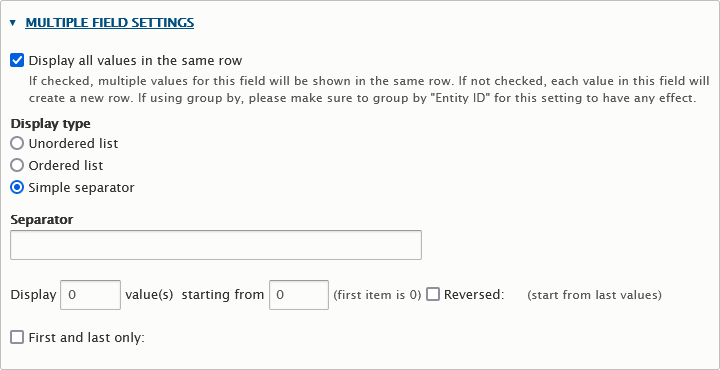Click the bold 'Separator' field label
Screen dimensions: 720x370
[42, 219]
